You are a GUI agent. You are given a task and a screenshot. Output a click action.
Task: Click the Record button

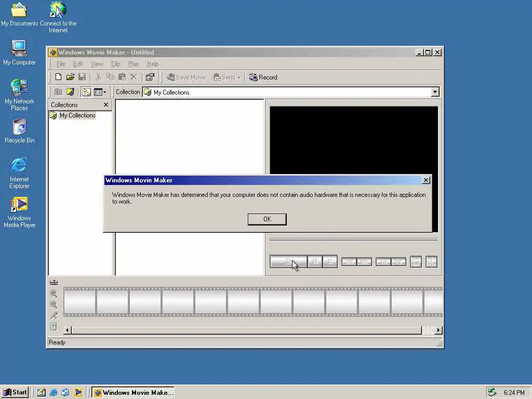(x=263, y=77)
